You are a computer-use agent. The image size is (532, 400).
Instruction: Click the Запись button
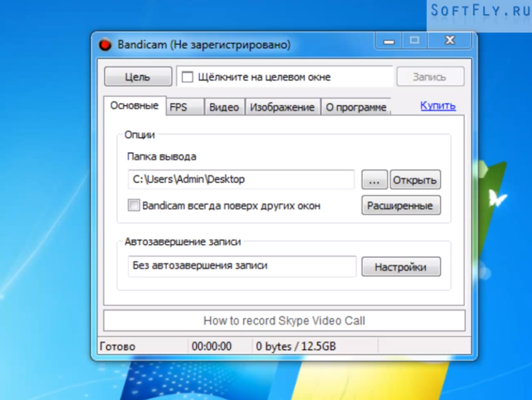(430, 77)
